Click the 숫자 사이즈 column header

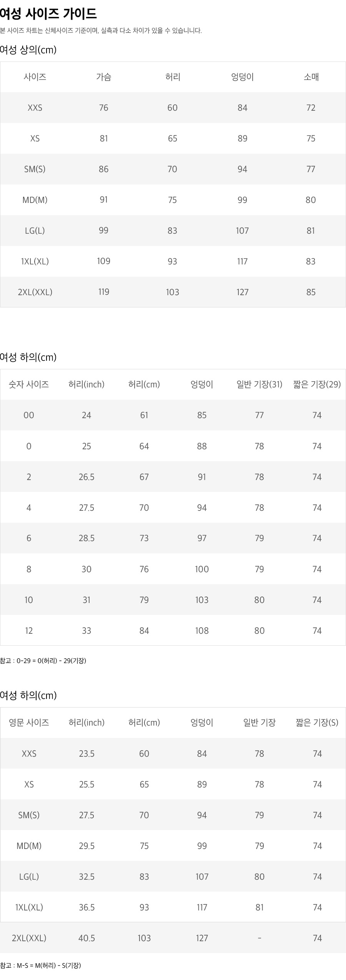coord(29,384)
